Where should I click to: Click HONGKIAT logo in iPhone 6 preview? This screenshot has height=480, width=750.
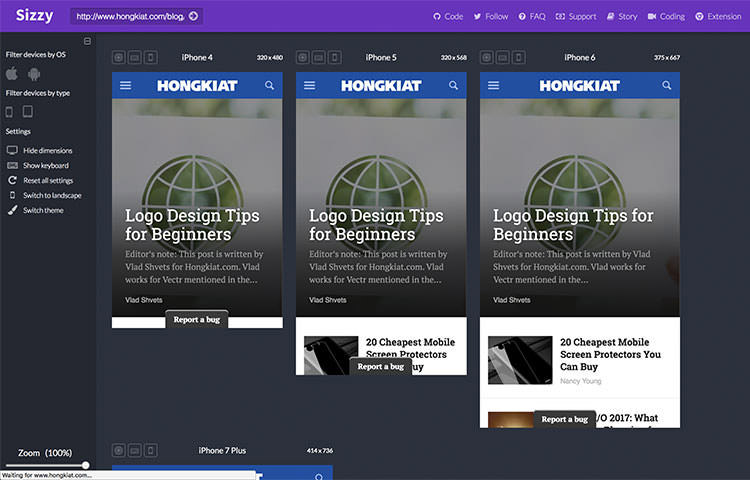580,86
